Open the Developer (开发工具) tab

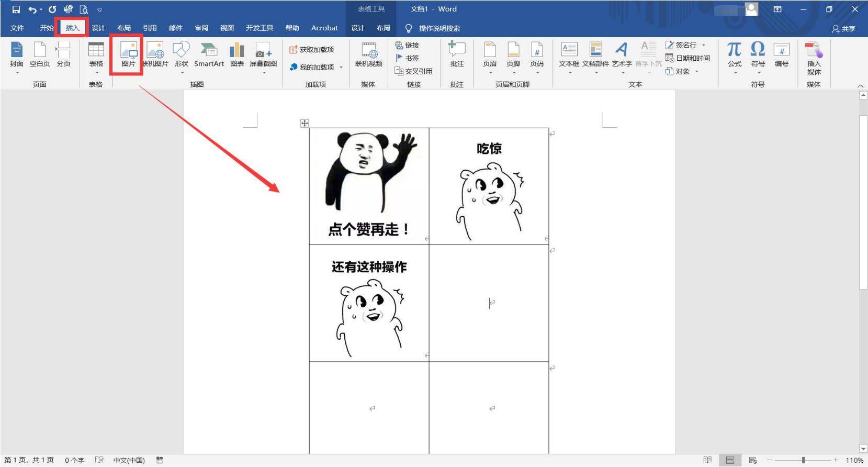point(260,28)
